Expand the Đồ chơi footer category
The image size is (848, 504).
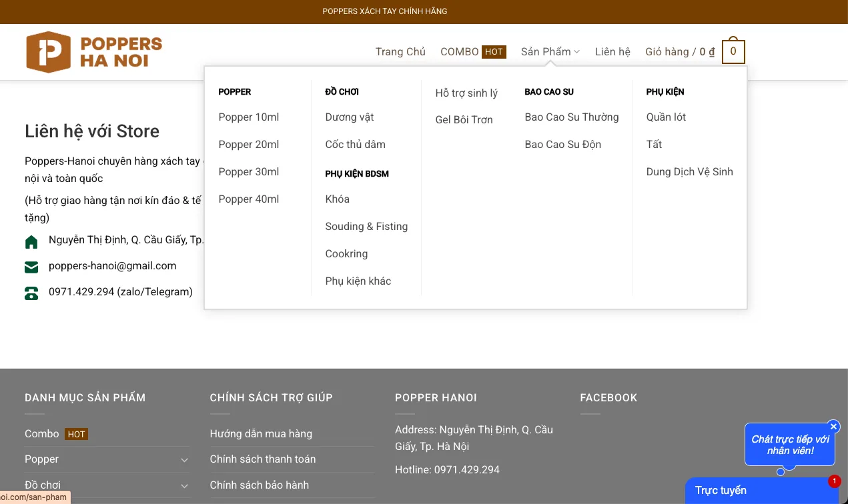[x=184, y=485]
